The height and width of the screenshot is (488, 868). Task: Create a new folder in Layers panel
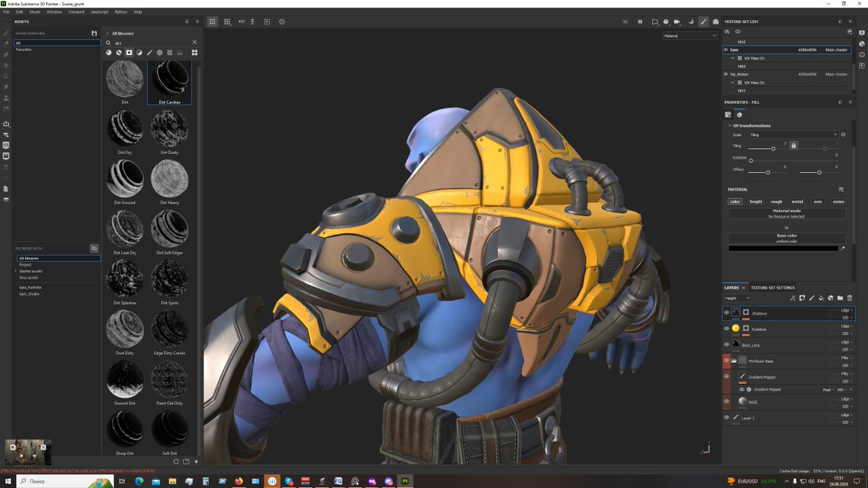pos(840,298)
